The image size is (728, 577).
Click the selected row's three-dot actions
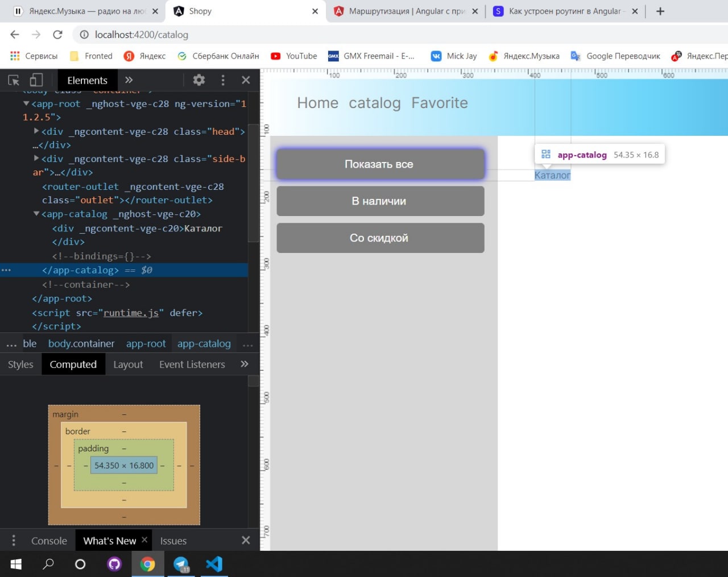coord(6,270)
